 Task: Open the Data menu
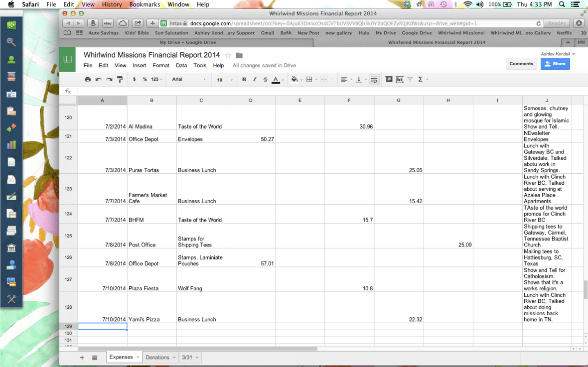(x=181, y=65)
